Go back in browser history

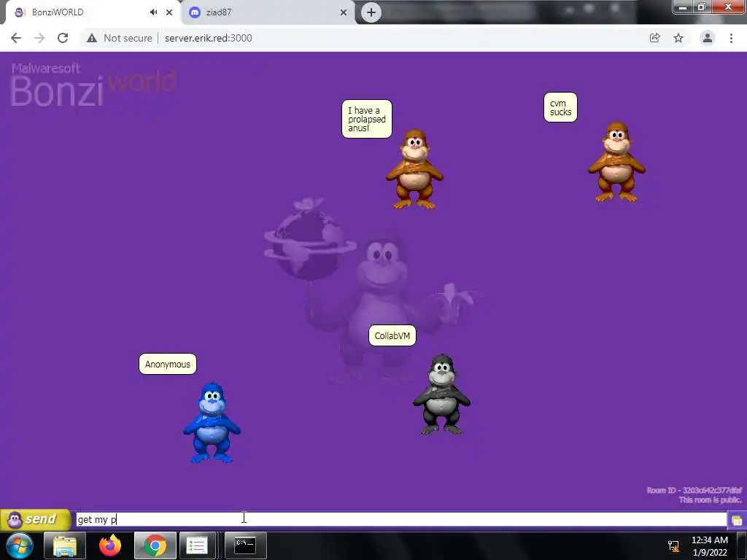click(16, 38)
